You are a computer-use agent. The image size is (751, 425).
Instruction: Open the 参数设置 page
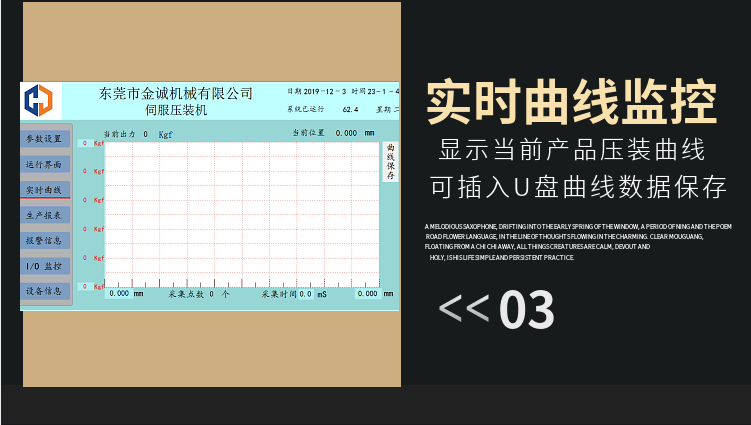[44, 138]
